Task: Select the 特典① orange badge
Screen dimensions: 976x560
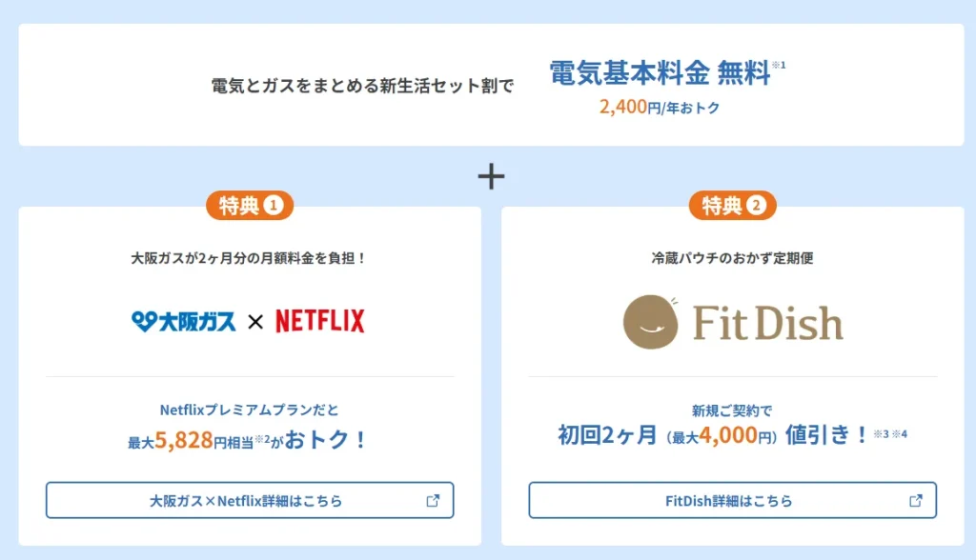Action: pyautogui.click(x=249, y=205)
